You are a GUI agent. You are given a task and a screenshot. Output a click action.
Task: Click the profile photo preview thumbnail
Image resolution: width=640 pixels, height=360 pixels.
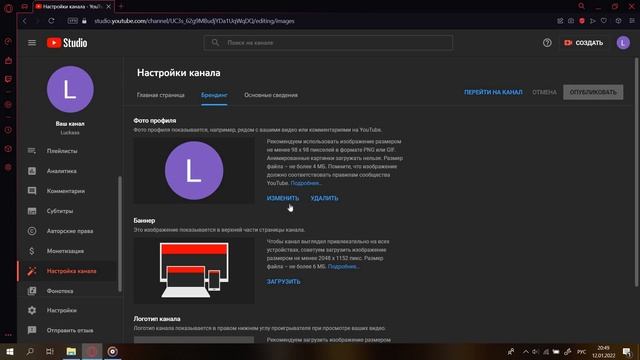[194, 171]
